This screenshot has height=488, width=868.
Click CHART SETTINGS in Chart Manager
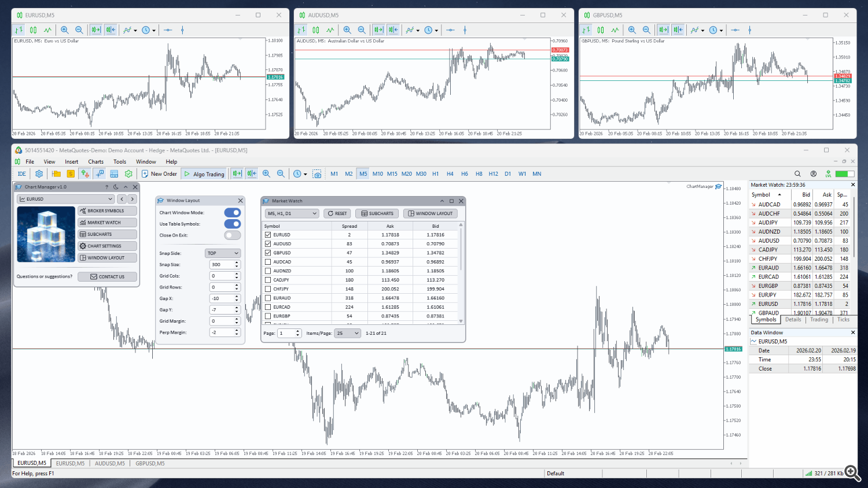(108, 246)
